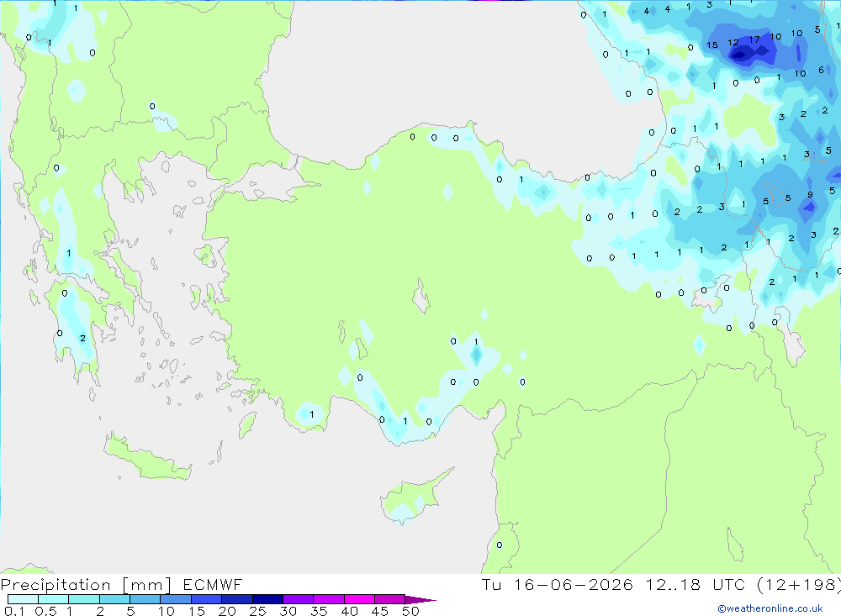
Task: Click the '17' precipitation value on the map
Action: tap(754, 39)
